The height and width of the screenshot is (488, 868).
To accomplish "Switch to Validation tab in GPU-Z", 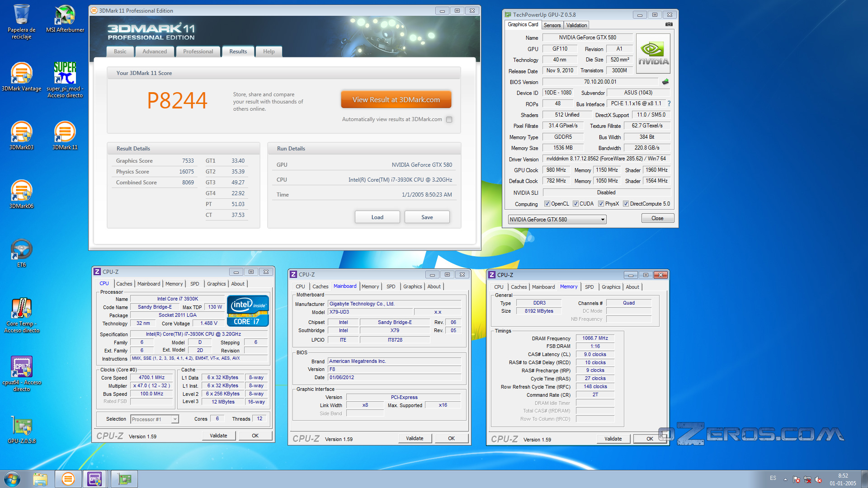I will tap(576, 25).
